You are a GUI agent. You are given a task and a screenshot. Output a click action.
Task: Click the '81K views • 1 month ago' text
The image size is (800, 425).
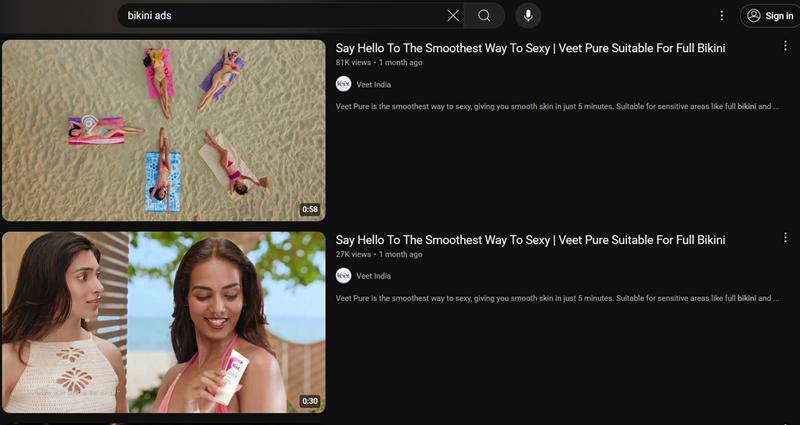(379, 62)
